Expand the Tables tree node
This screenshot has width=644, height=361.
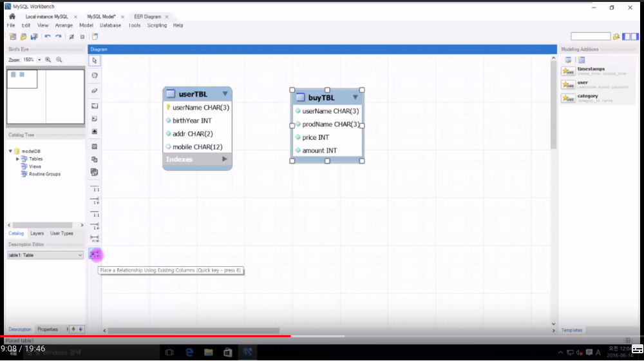(17, 159)
